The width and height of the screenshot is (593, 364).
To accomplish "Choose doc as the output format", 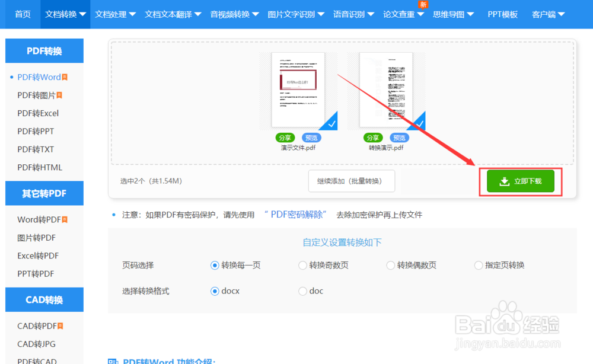I will pyautogui.click(x=302, y=291).
